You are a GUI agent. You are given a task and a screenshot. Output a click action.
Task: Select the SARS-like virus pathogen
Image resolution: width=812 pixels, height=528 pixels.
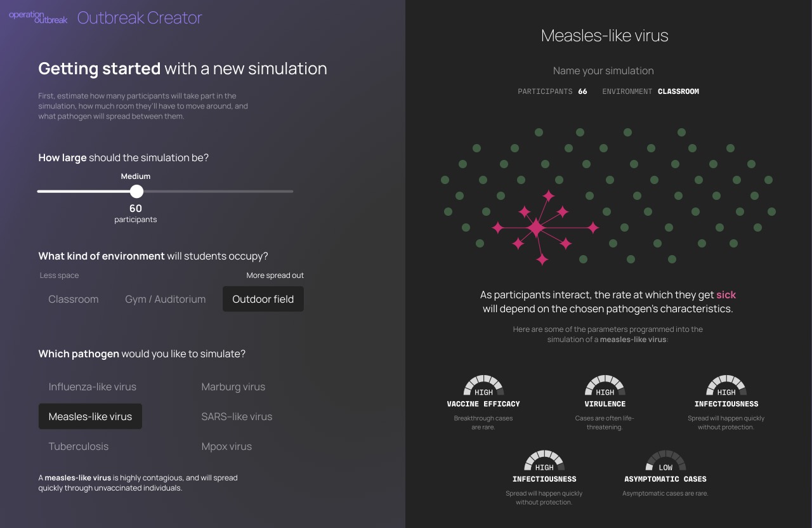[x=236, y=416]
